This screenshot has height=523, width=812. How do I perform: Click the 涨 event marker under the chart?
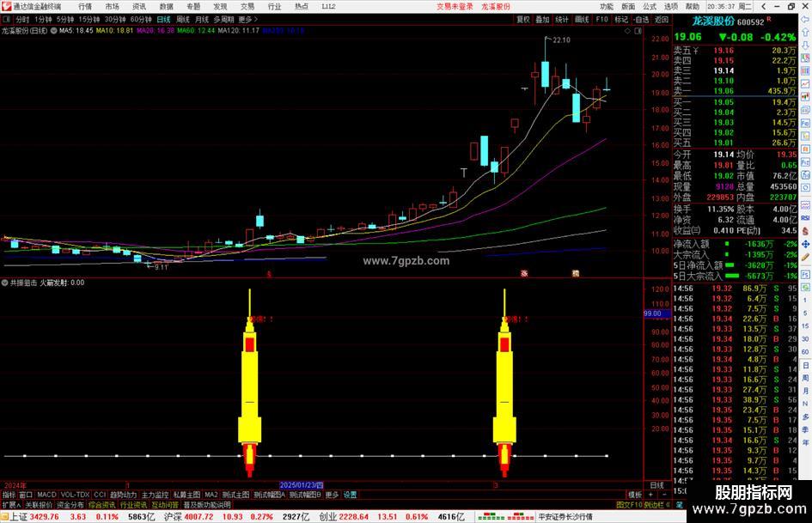coord(524,273)
